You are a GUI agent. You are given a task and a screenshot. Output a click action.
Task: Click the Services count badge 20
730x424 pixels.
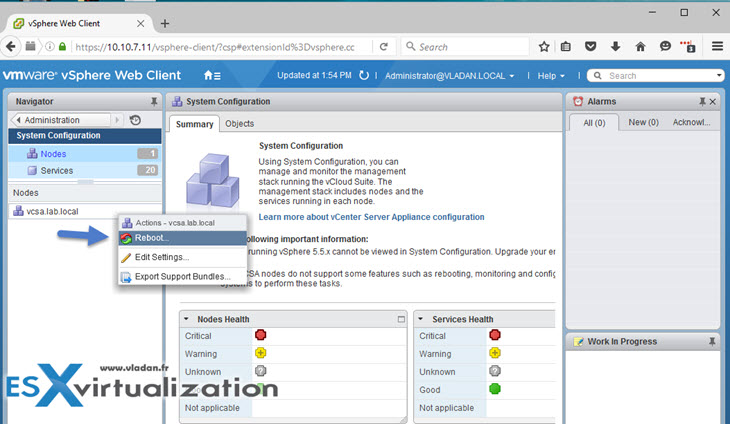click(148, 170)
